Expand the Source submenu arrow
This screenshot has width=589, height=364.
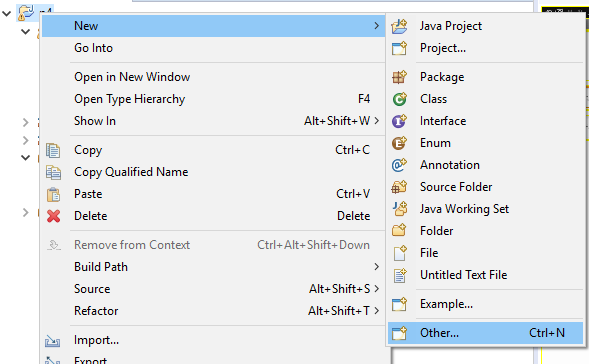pos(377,289)
